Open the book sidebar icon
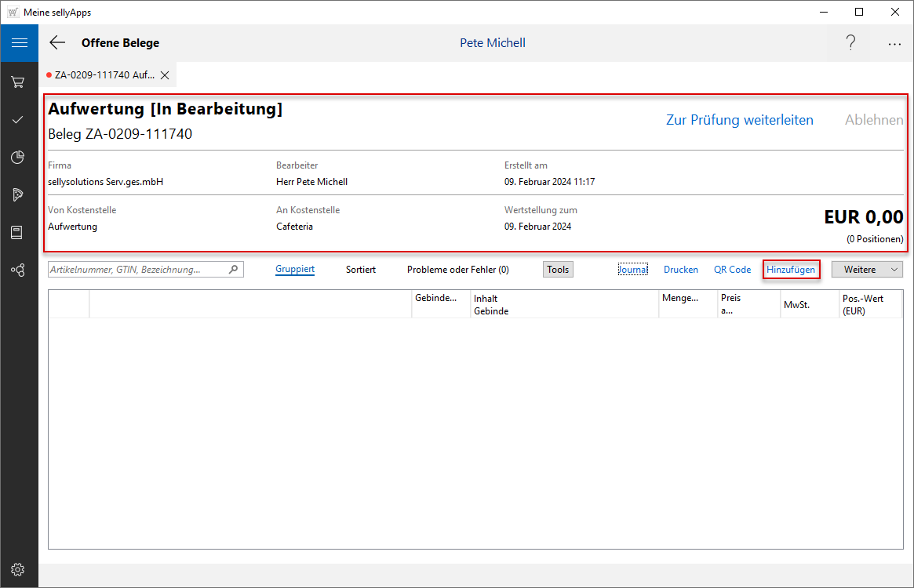 coord(19,233)
